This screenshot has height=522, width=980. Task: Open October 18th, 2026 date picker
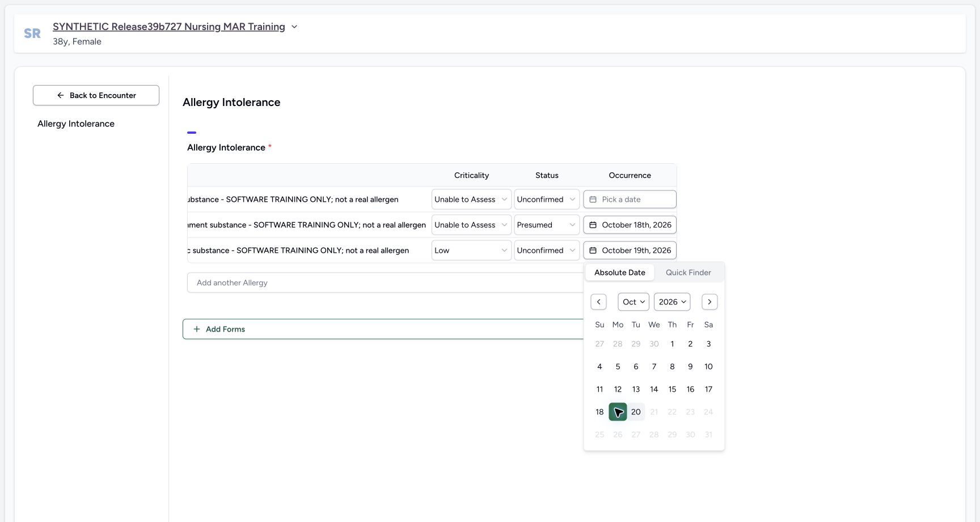pyautogui.click(x=630, y=225)
